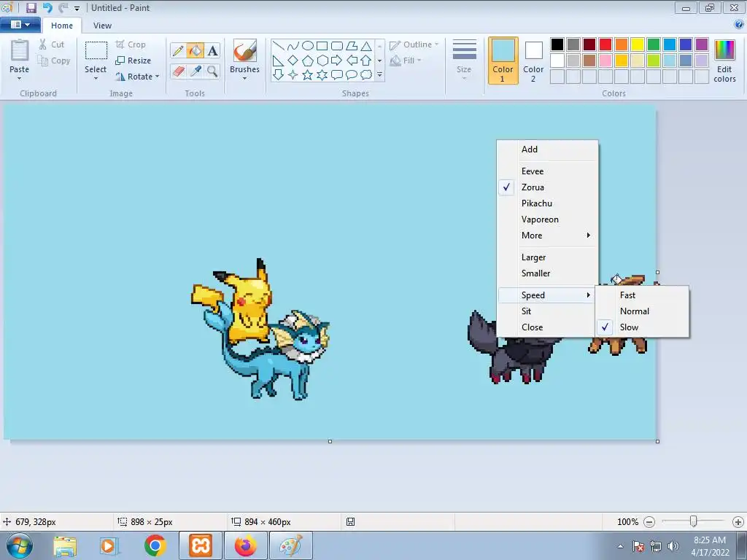Adjust the zoom slider handle
The width and height of the screenshot is (747, 560).
(x=694, y=522)
